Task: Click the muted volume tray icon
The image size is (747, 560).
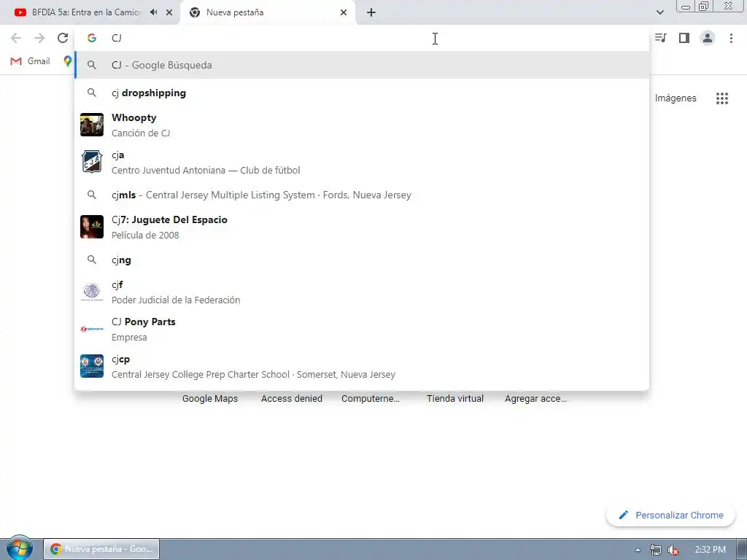Action: click(x=673, y=550)
